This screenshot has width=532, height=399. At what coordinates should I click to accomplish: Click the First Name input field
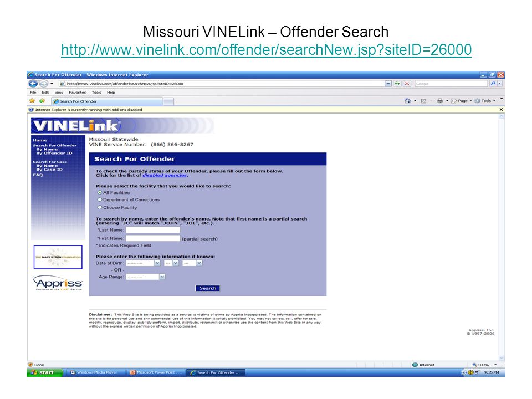tap(153, 238)
